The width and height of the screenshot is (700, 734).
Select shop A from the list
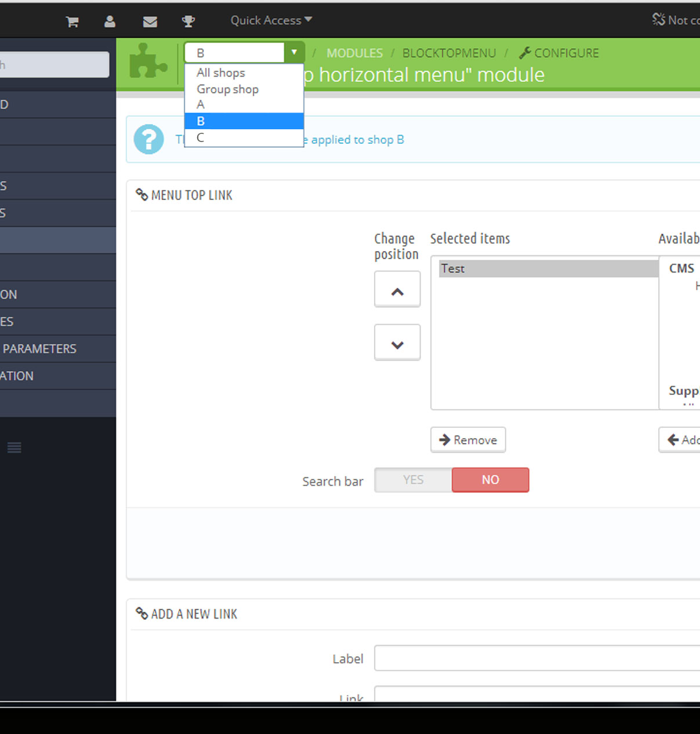click(244, 104)
